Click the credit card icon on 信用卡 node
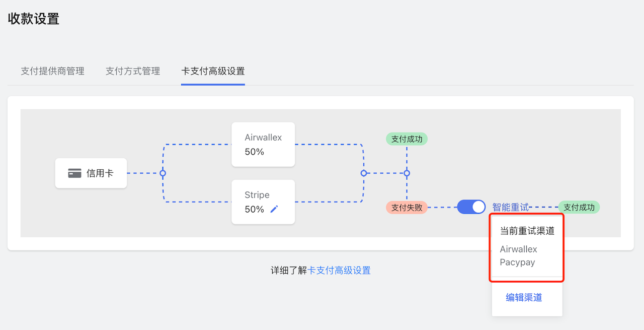Viewport: 644px width, 330px height. coord(74,173)
